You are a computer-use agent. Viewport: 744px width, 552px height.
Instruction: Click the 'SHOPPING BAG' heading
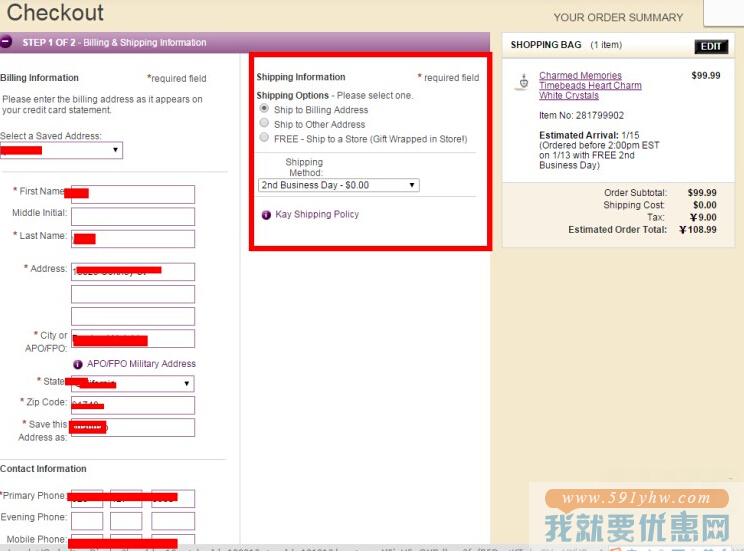click(546, 45)
